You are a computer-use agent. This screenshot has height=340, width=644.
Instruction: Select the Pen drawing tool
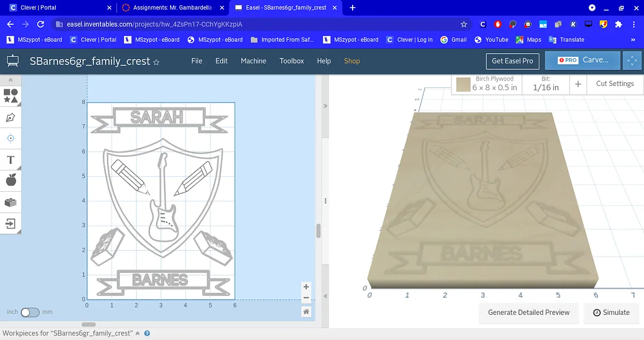11,117
